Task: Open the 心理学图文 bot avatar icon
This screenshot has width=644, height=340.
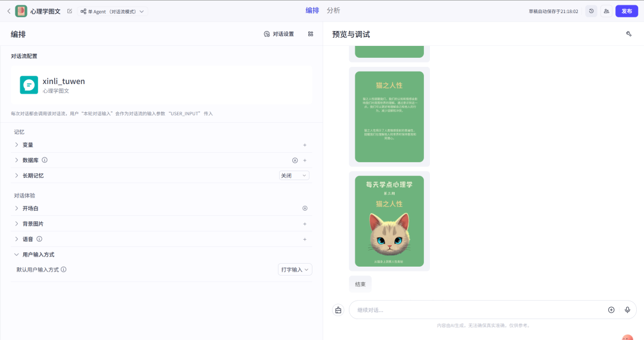Action: [x=21, y=11]
